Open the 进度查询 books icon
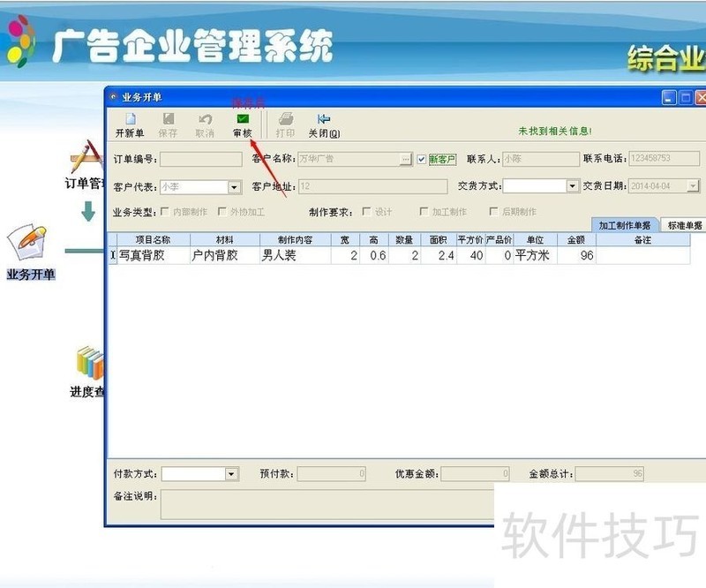The height and width of the screenshot is (588, 706). click(x=88, y=364)
